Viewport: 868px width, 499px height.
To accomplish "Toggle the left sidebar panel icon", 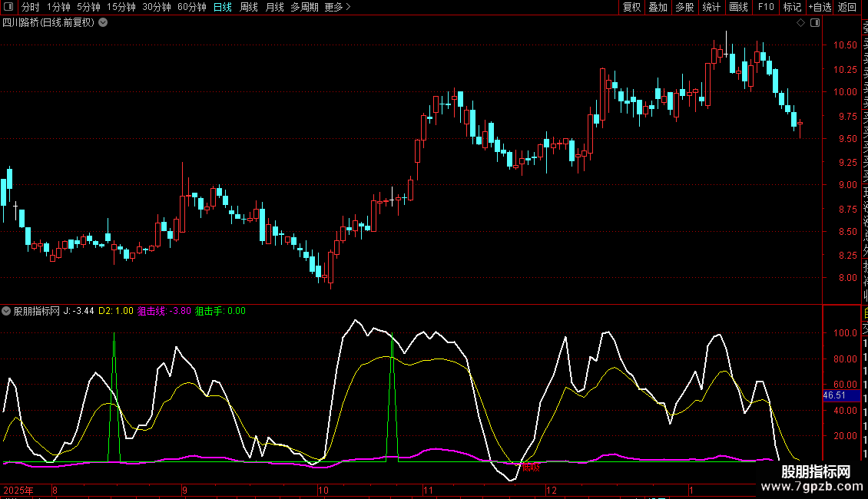I will [9, 7].
